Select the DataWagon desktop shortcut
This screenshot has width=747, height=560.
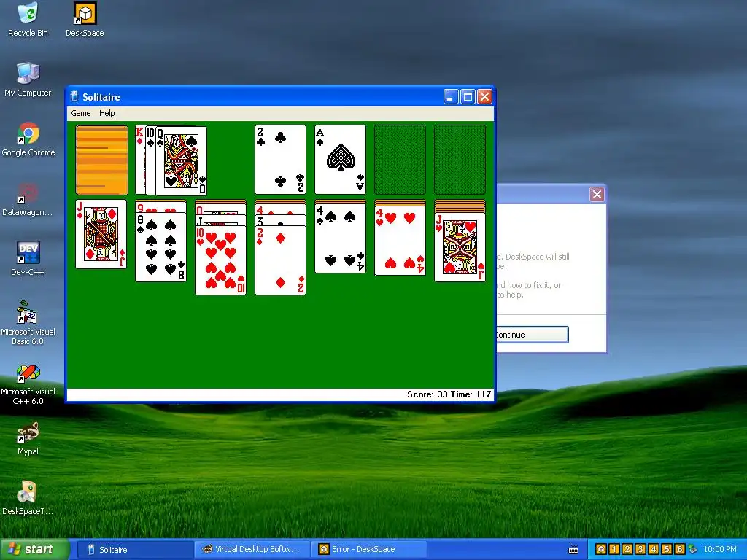(x=28, y=200)
